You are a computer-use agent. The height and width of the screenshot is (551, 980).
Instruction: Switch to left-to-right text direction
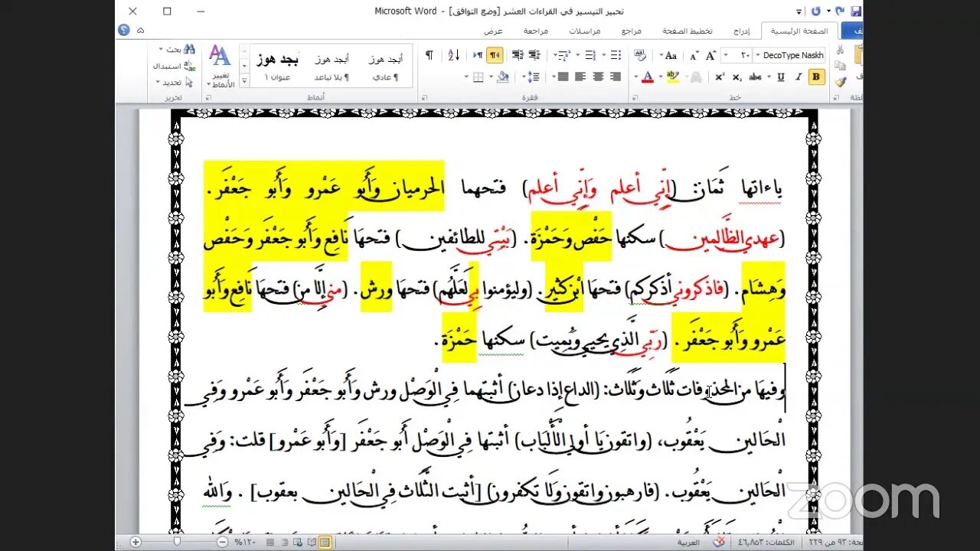coord(478,55)
